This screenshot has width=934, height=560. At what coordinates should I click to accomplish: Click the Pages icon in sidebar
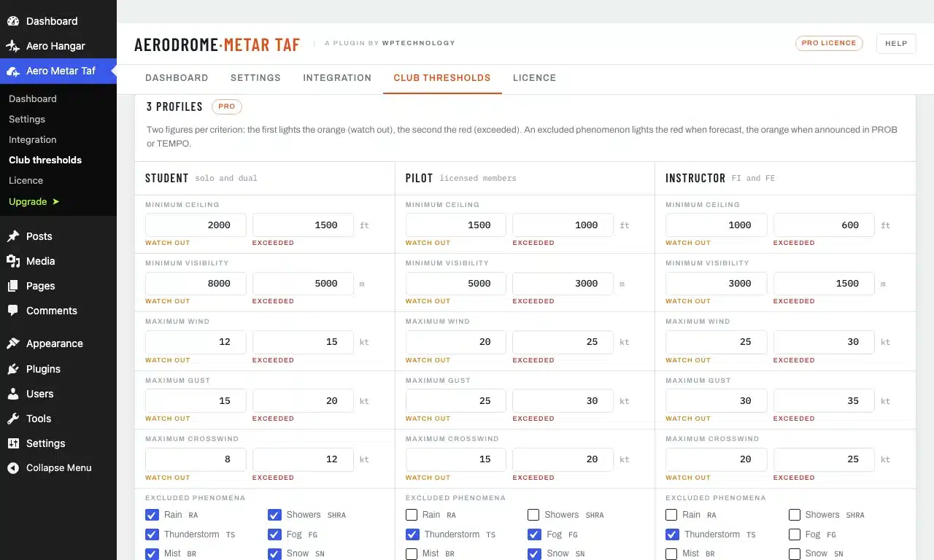pyautogui.click(x=13, y=286)
